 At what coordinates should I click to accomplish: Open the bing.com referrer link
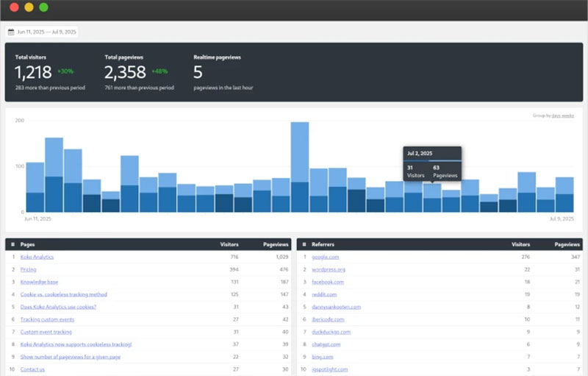coord(322,357)
